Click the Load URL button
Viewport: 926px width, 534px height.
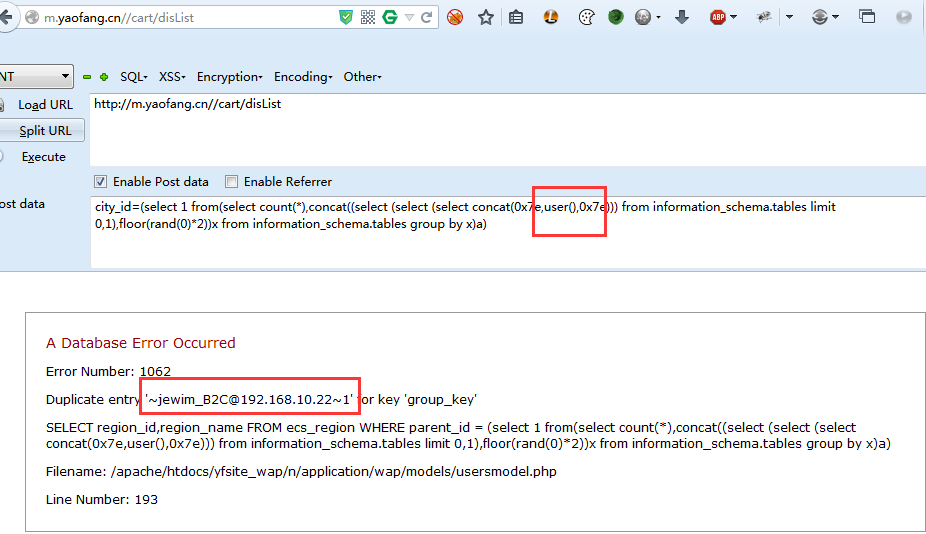point(45,105)
